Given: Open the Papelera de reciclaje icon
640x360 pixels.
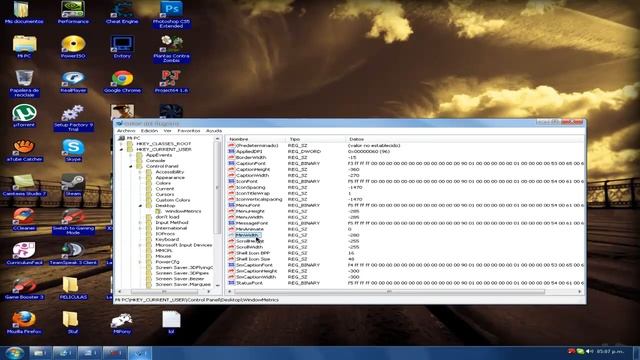Looking at the screenshot, I should pos(24,82).
